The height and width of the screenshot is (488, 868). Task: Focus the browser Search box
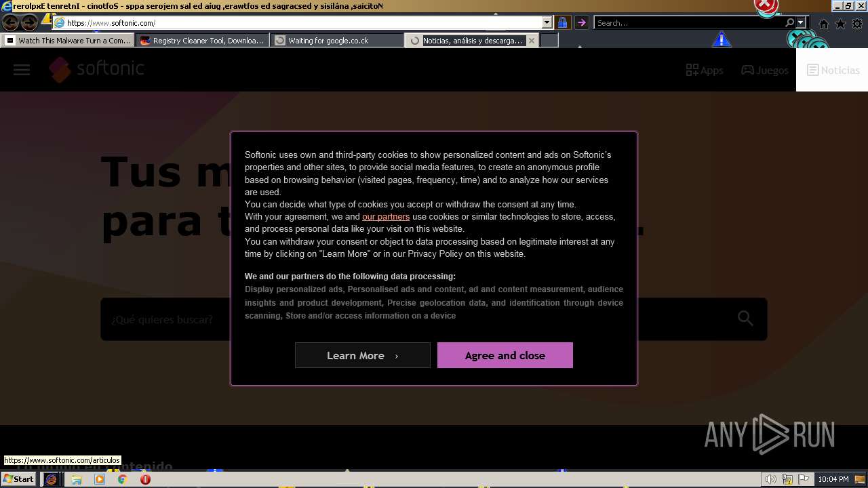(x=690, y=22)
